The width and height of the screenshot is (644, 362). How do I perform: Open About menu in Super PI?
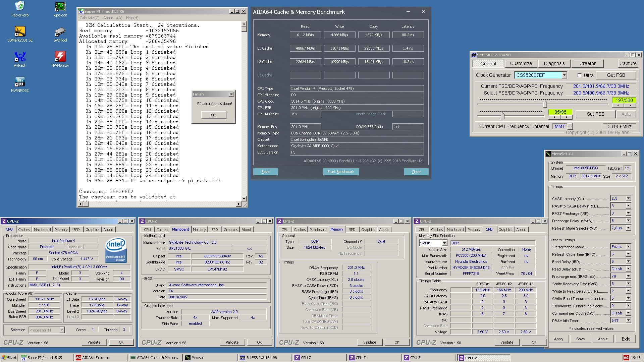[x=113, y=18]
